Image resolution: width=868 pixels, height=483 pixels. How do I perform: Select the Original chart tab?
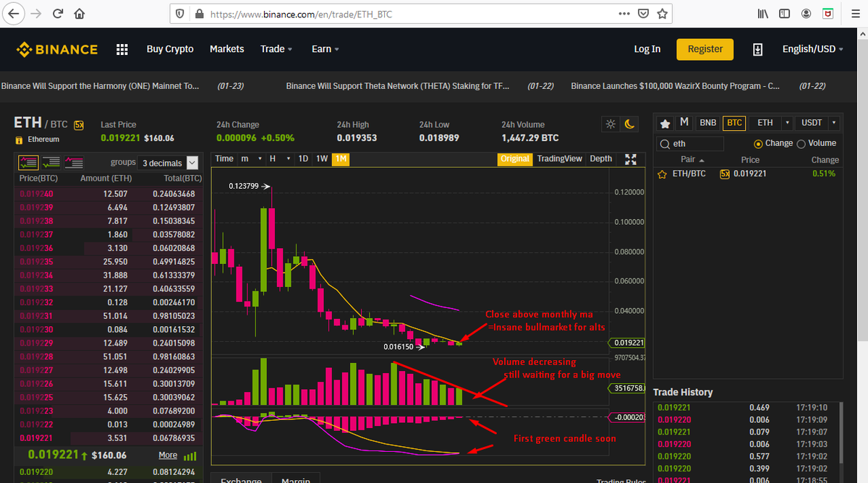pyautogui.click(x=515, y=159)
